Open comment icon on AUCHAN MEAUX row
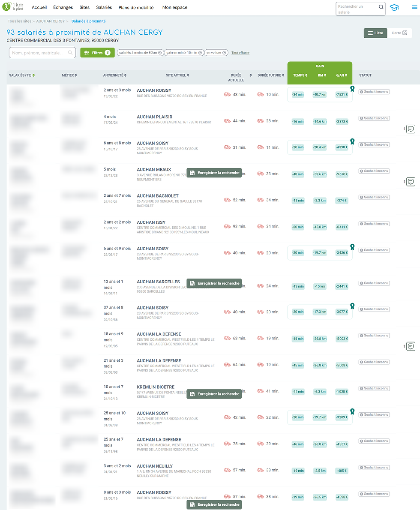This screenshot has height=510, width=420. click(x=411, y=182)
